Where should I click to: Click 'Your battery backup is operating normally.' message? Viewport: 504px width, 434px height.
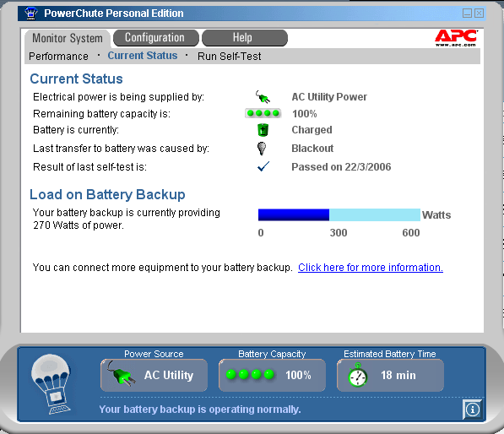coord(199,410)
